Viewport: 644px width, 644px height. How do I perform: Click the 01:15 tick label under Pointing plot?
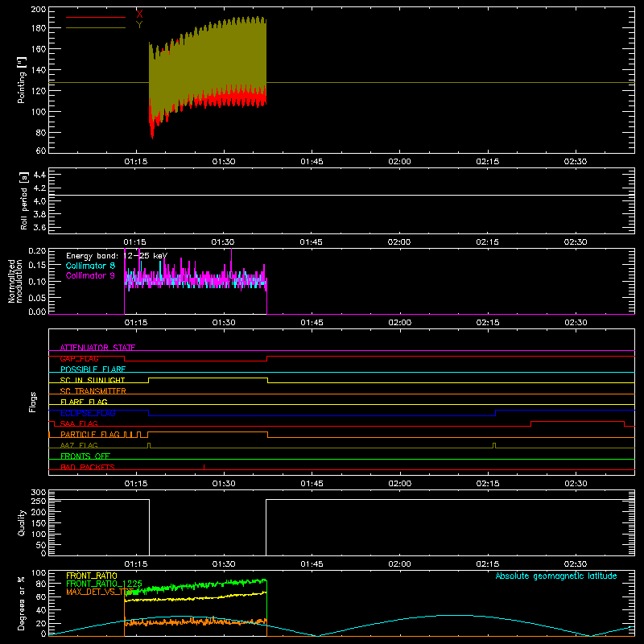pos(136,162)
